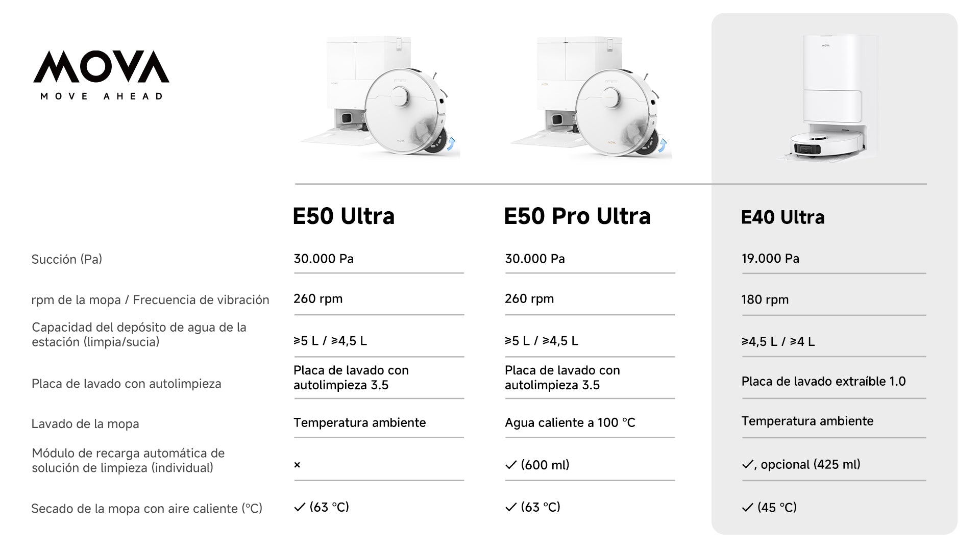The height and width of the screenshot is (551, 980).
Task: Click the Lavado de la mopa label
Action: point(85,424)
